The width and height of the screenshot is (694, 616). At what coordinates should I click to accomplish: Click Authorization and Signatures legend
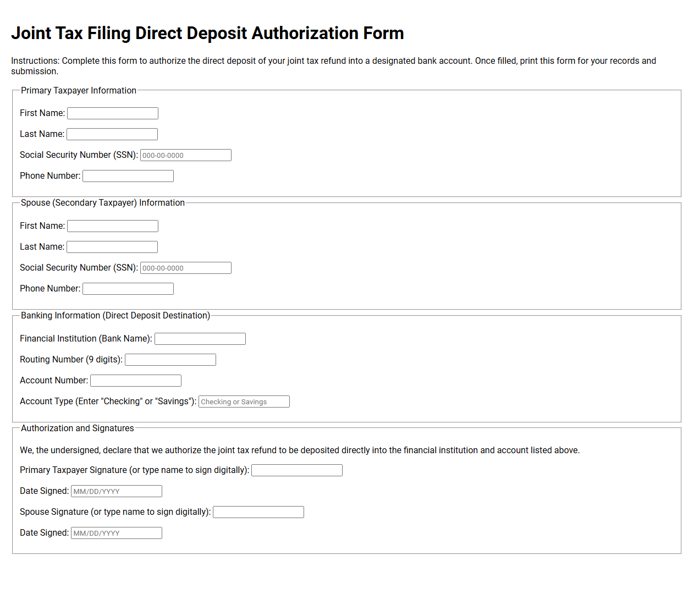tap(78, 428)
